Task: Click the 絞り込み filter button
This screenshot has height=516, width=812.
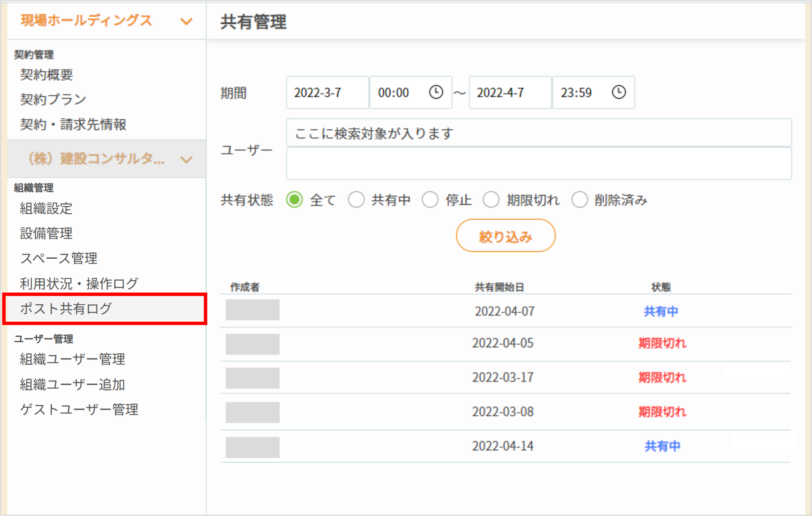Action: (x=505, y=236)
